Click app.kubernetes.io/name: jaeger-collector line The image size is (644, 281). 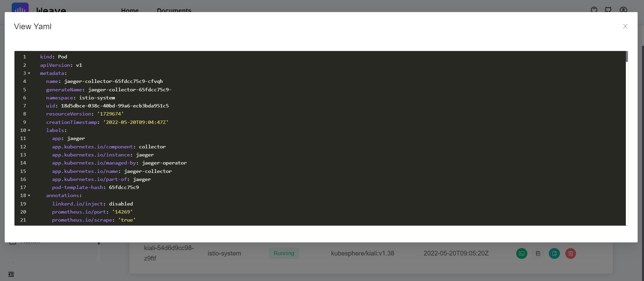point(112,171)
